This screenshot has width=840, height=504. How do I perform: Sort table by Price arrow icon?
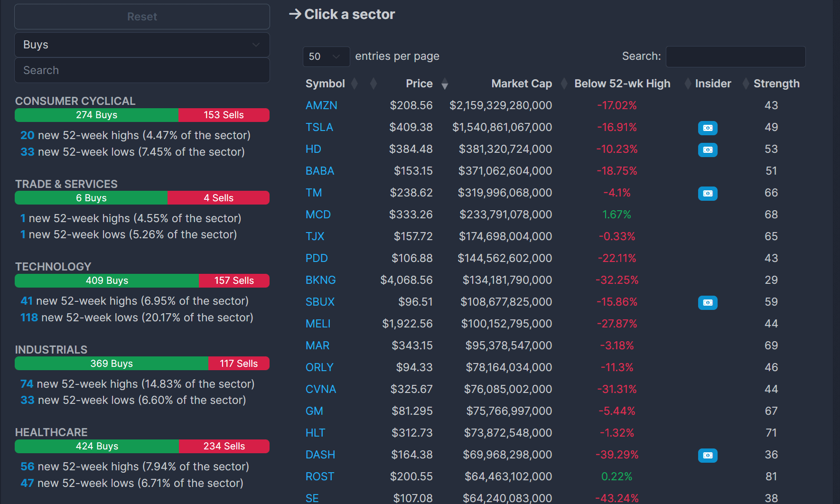point(445,84)
